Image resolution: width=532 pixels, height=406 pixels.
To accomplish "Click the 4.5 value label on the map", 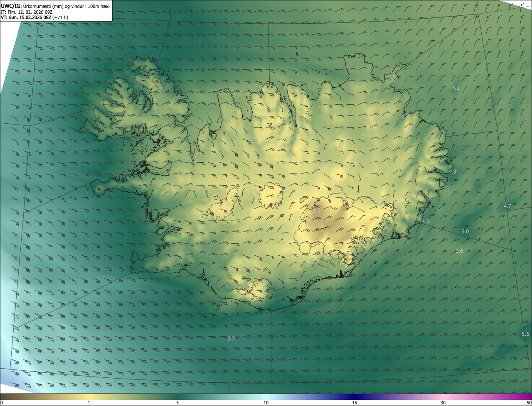I will (425, 222).
